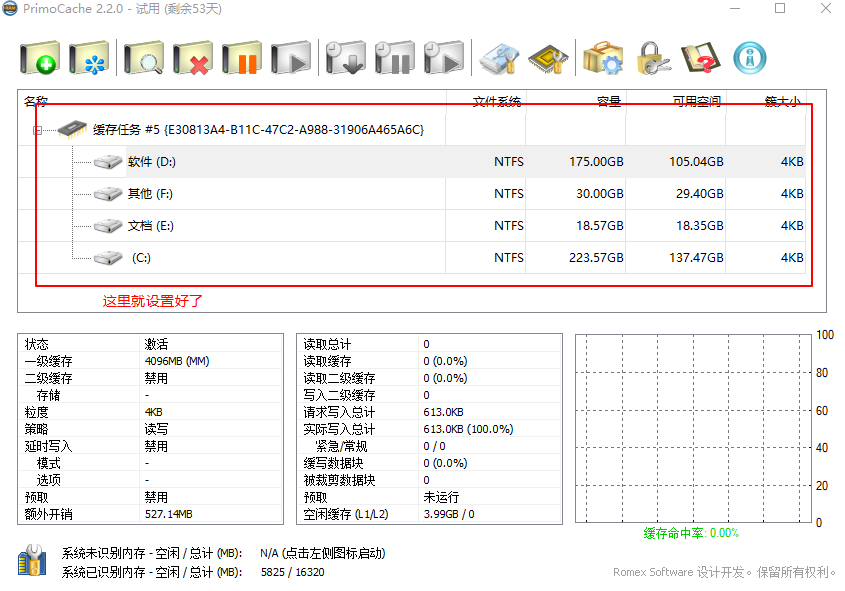The height and width of the screenshot is (591, 845).
Task: Click the blue about information icon
Action: (750, 58)
